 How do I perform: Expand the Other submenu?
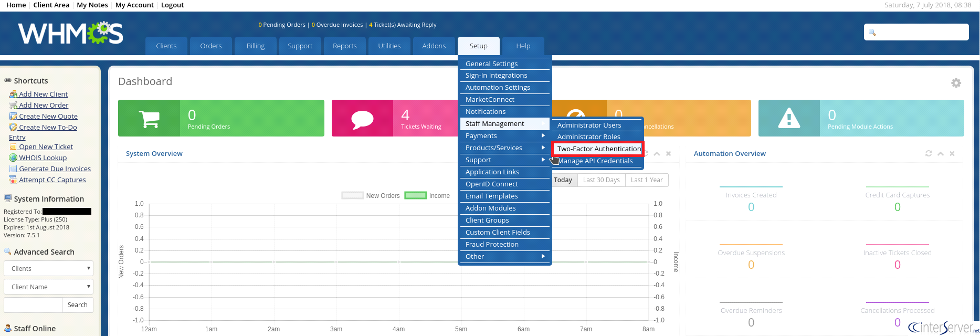[x=504, y=257]
